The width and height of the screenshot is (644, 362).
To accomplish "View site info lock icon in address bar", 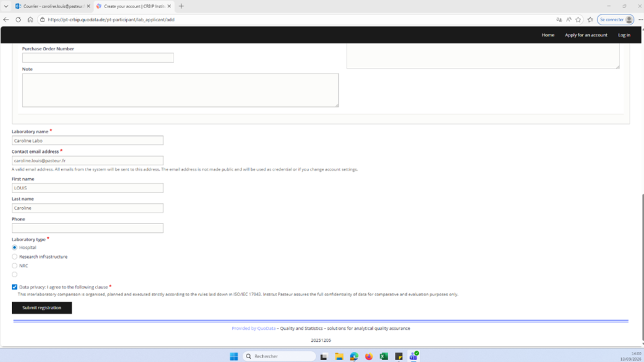I will click(x=42, y=20).
